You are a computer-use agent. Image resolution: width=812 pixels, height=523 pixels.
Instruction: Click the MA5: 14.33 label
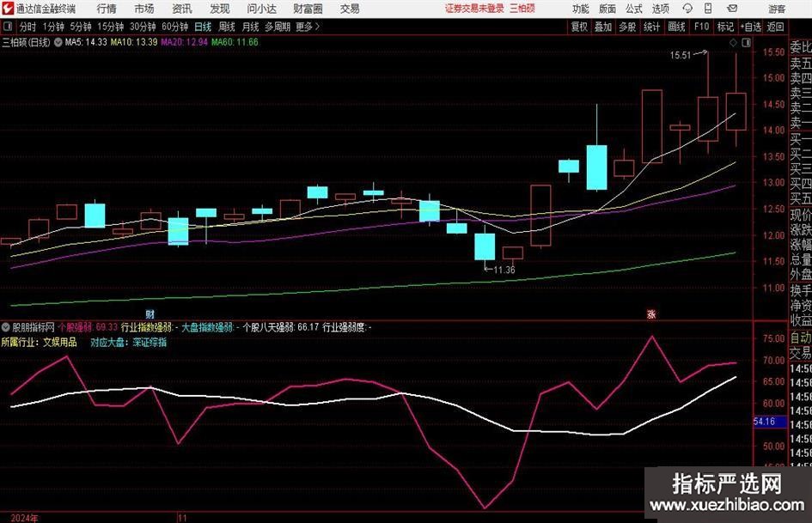86,42
